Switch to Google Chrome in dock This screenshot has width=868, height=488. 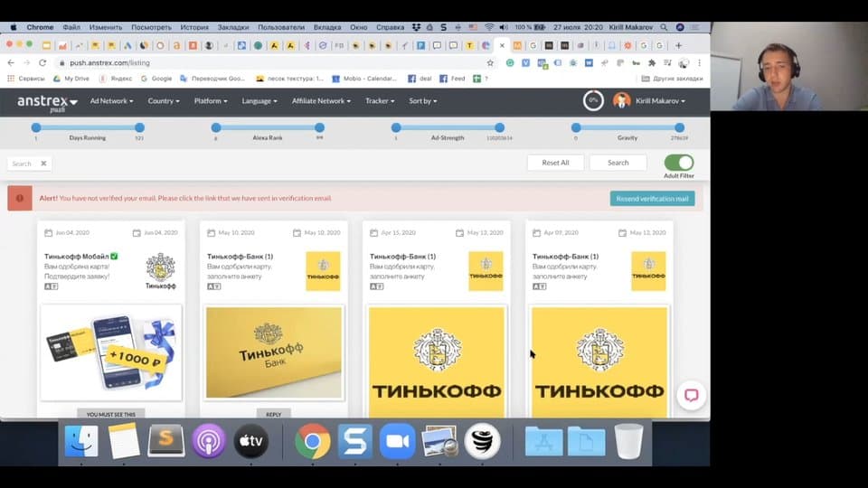pos(313,442)
